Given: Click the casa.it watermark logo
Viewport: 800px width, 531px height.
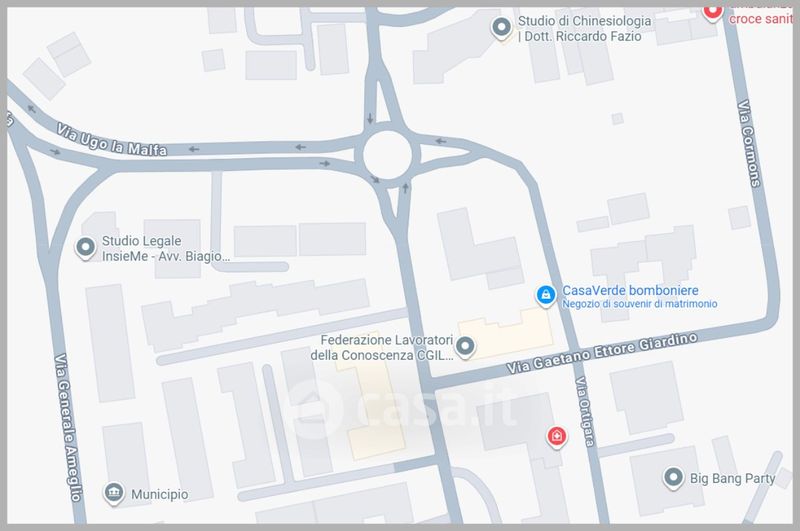Looking at the screenshot, I should pyautogui.click(x=403, y=407).
